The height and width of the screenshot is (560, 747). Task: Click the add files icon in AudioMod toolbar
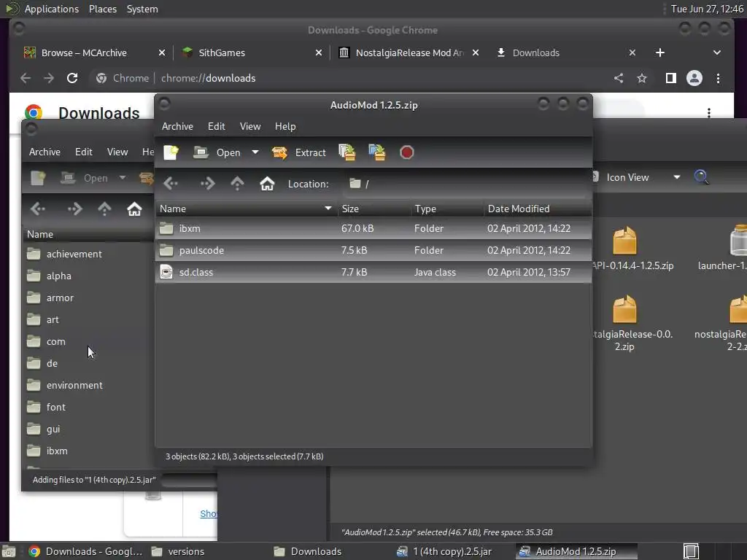347,152
